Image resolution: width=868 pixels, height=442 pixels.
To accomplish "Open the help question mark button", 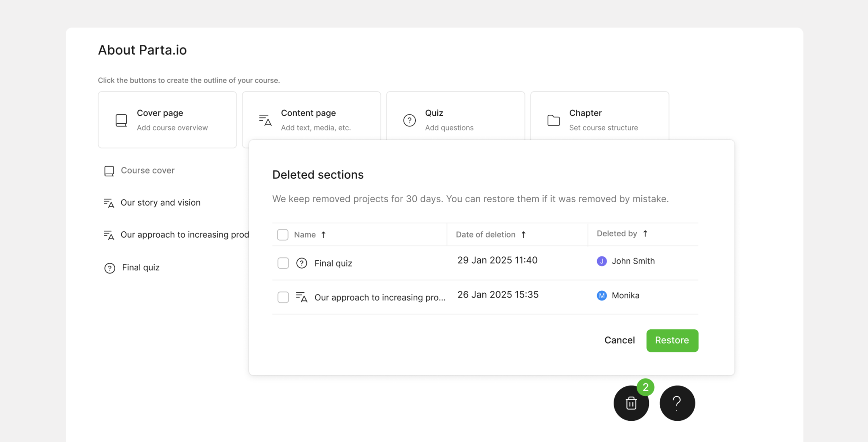I will [x=677, y=403].
